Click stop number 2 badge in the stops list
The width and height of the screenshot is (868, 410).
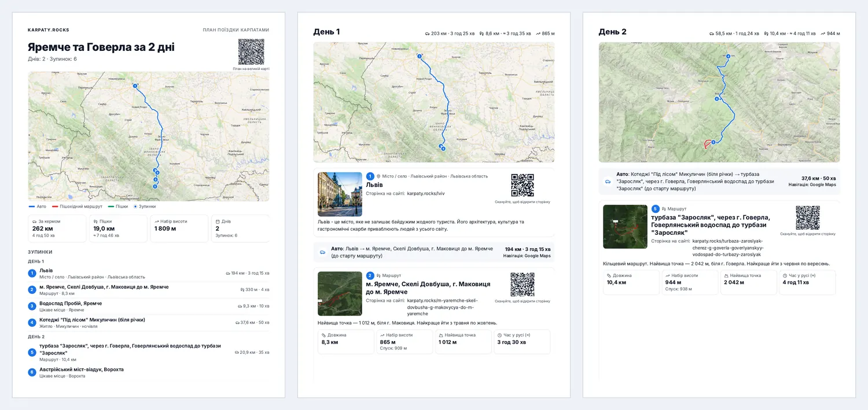click(x=32, y=290)
